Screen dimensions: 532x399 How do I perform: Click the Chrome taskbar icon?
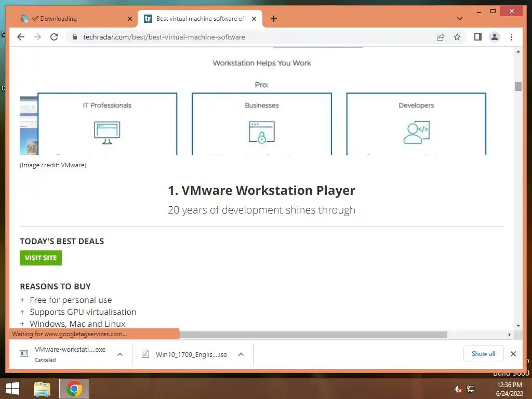(74, 389)
